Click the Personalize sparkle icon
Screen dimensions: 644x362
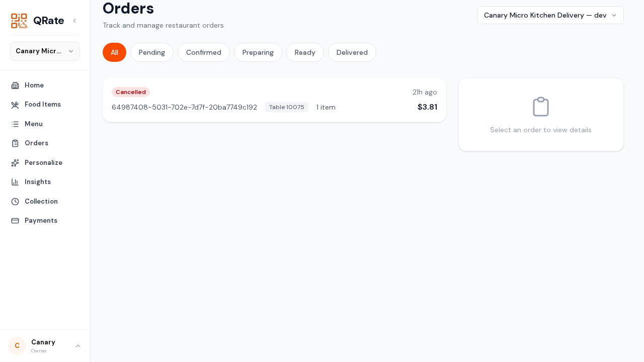pyautogui.click(x=15, y=163)
